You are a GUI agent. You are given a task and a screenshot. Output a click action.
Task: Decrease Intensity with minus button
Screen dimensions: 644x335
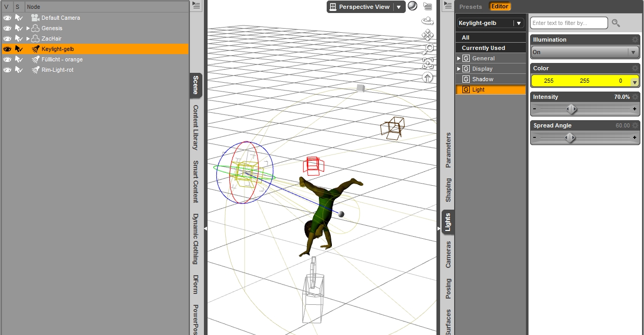pyautogui.click(x=535, y=109)
